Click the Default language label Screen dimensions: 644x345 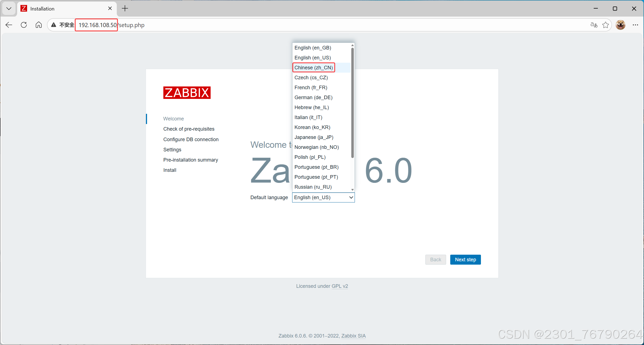[269, 197]
